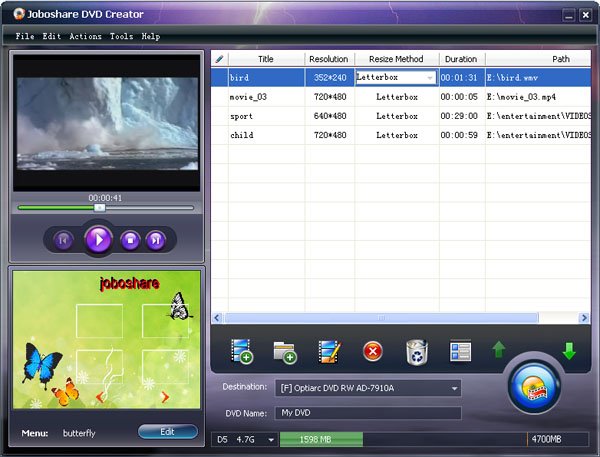Click the E:\movie_03.mp4 path cell
This screenshot has height=457, width=600.
coord(538,97)
